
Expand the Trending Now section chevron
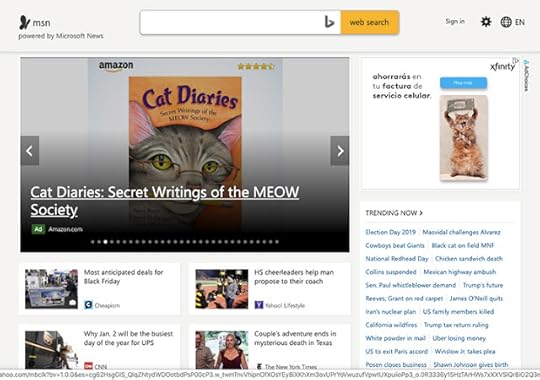[x=421, y=213]
